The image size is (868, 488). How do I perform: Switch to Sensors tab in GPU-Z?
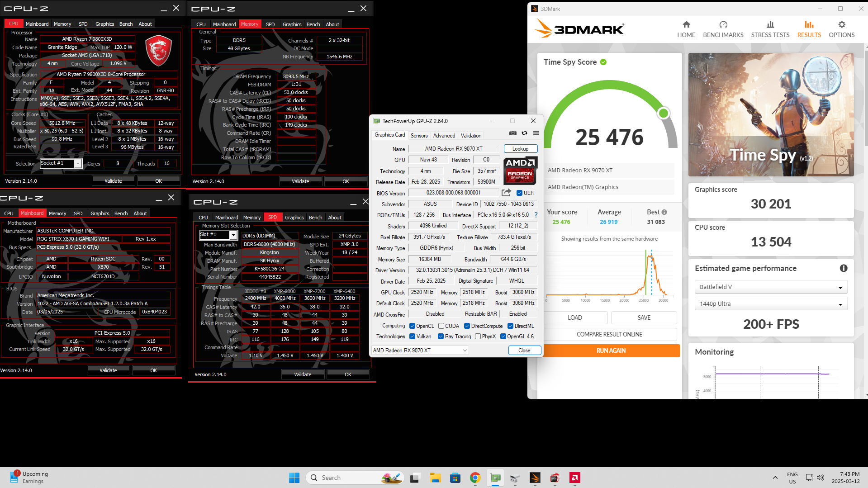tap(419, 136)
